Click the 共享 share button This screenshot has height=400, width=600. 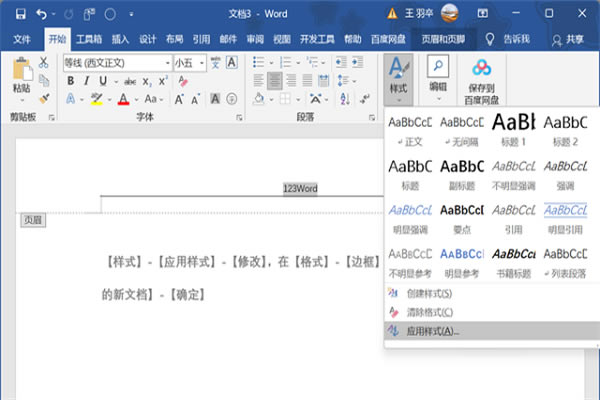568,39
